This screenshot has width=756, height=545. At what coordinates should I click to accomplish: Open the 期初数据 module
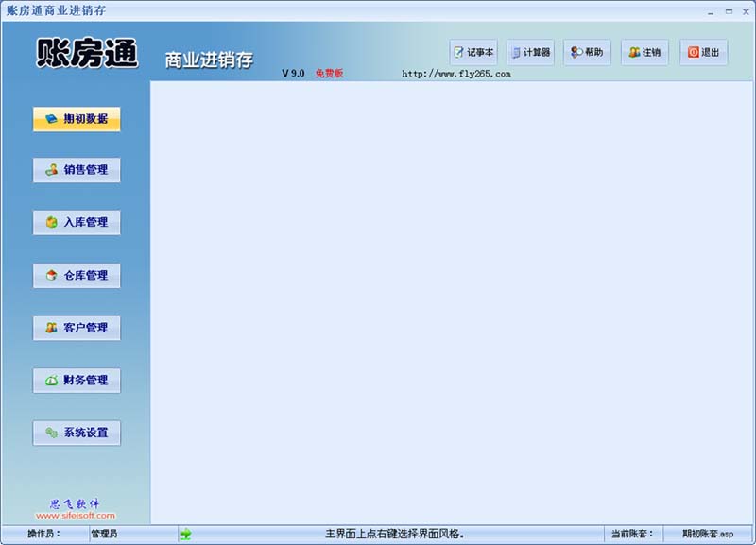[x=77, y=119]
